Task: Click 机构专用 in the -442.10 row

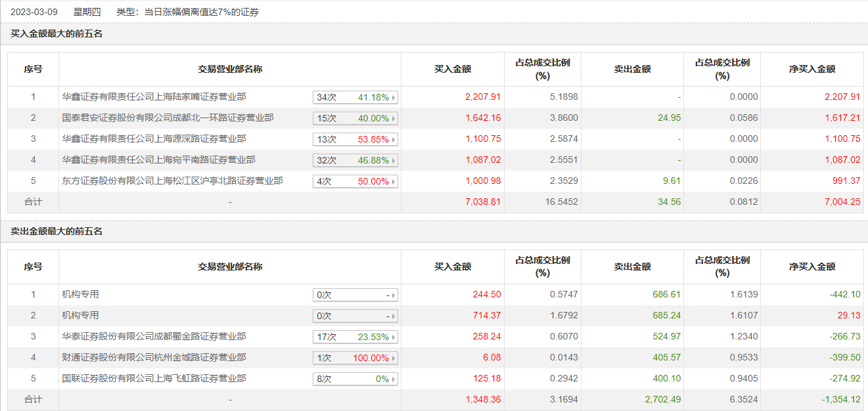Action: 80,295
